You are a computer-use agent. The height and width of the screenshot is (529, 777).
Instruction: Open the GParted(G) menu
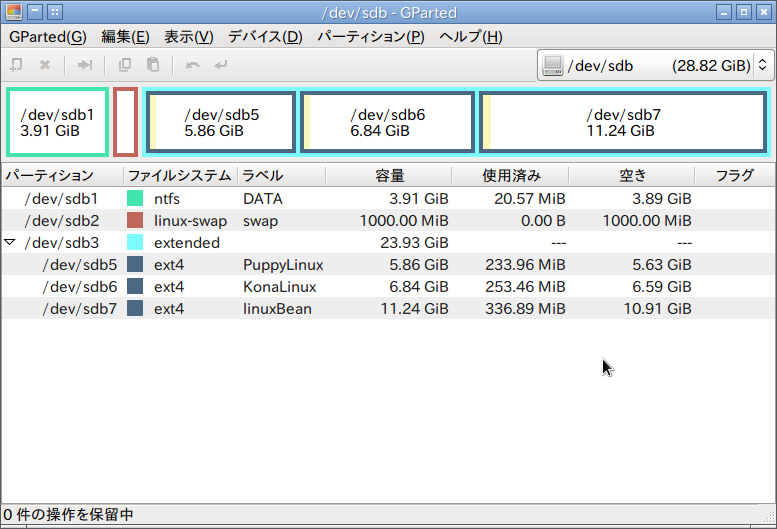pyautogui.click(x=48, y=37)
